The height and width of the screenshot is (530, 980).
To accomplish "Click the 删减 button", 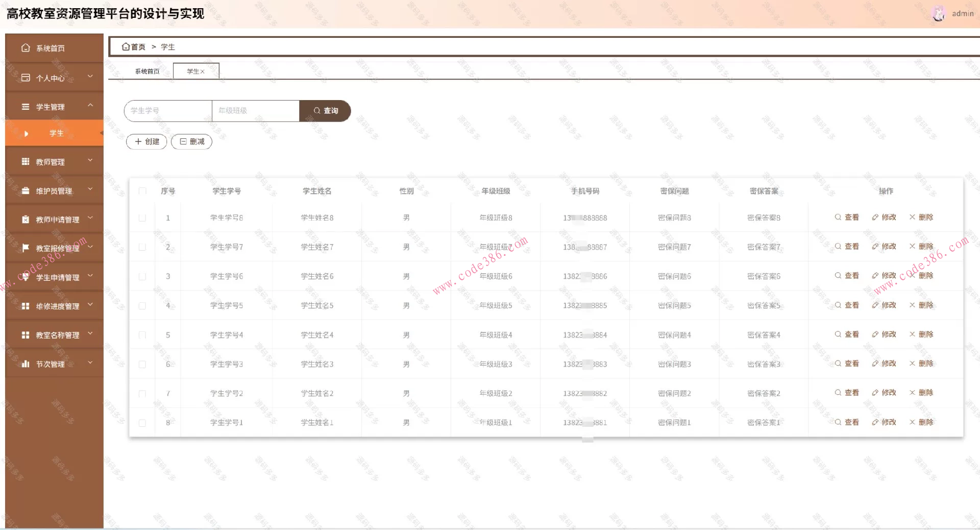I will (191, 141).
